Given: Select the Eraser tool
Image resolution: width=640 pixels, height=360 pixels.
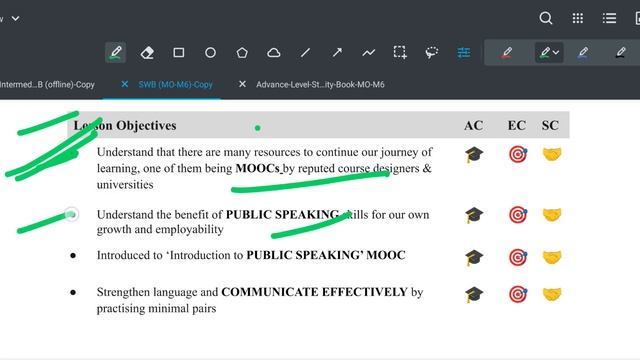Looking at the screenshot, I should pos(147,53).
